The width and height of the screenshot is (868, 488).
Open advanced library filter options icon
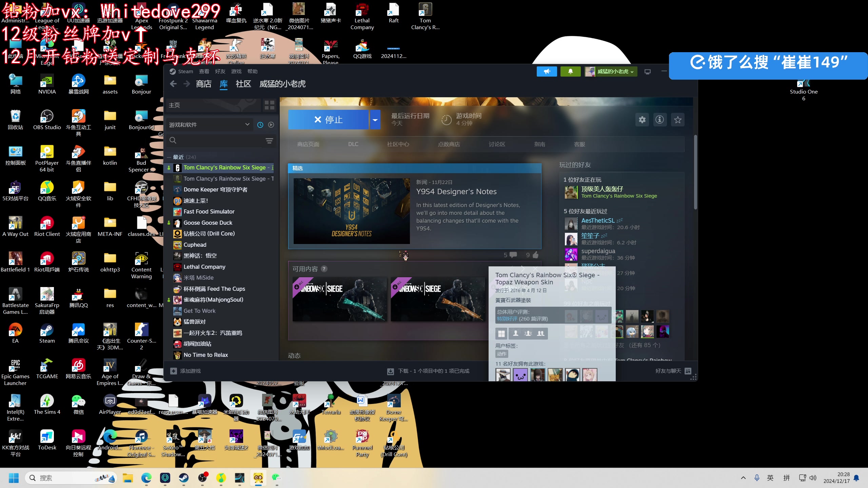[x=269, y=141]
